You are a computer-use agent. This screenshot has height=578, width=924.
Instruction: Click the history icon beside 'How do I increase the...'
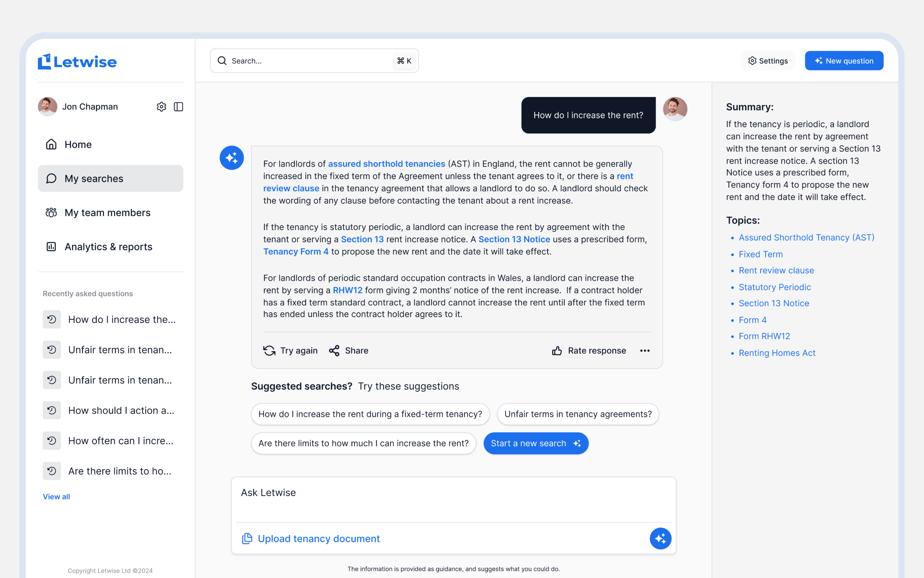pos(52,319)
